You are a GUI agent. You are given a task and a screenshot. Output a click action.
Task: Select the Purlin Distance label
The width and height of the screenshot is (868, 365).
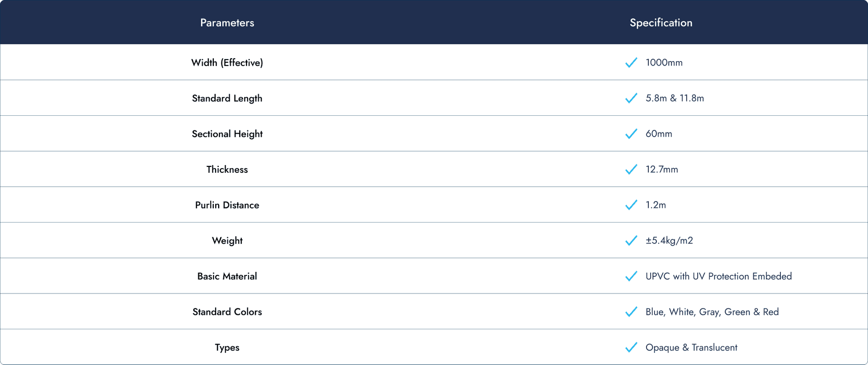tap(227, 205)
